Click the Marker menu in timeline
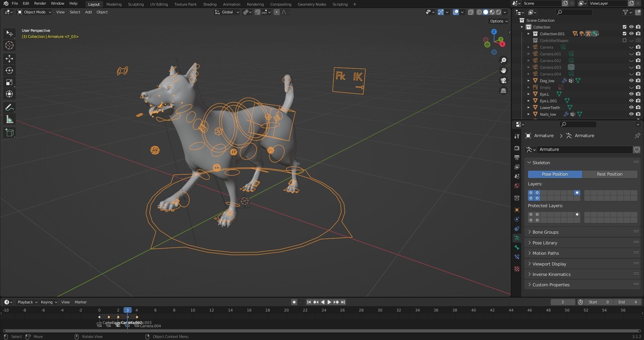Image resolution: width=644 pixels, height=340 pixels. pos(80,302)
